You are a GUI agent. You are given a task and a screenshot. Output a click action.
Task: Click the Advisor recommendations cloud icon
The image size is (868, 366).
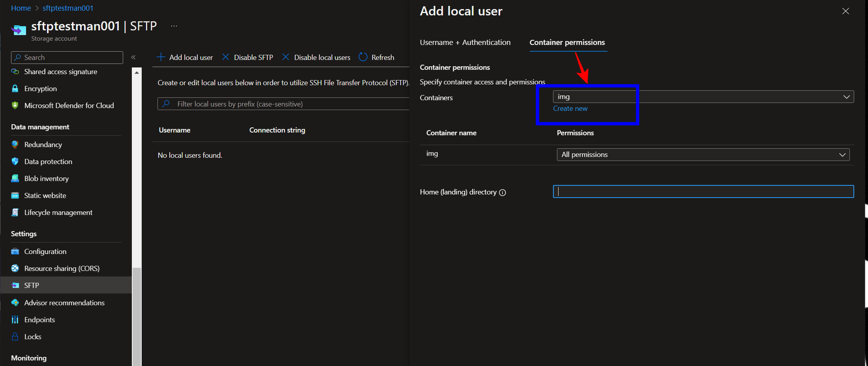click(x=15, y=303)
